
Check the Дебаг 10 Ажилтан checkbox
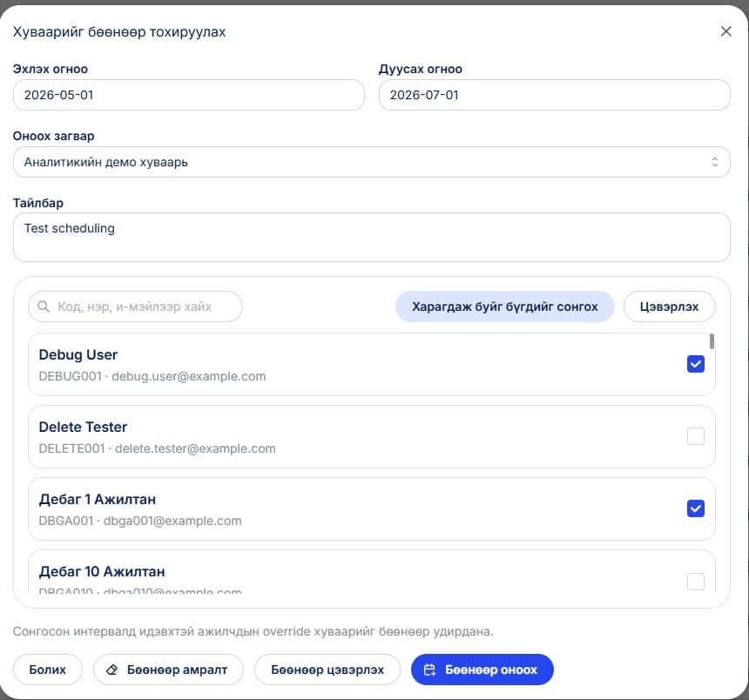point(696,581)
